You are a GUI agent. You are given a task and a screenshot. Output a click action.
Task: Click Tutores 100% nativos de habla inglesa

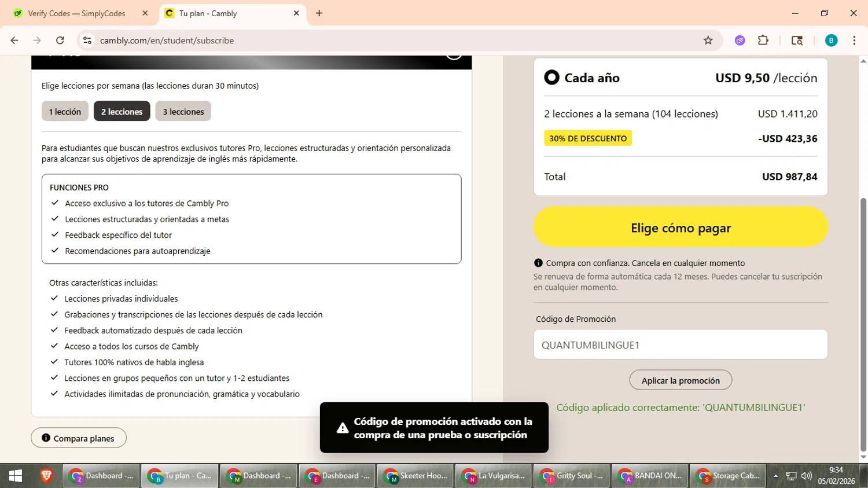pos(134,362)
